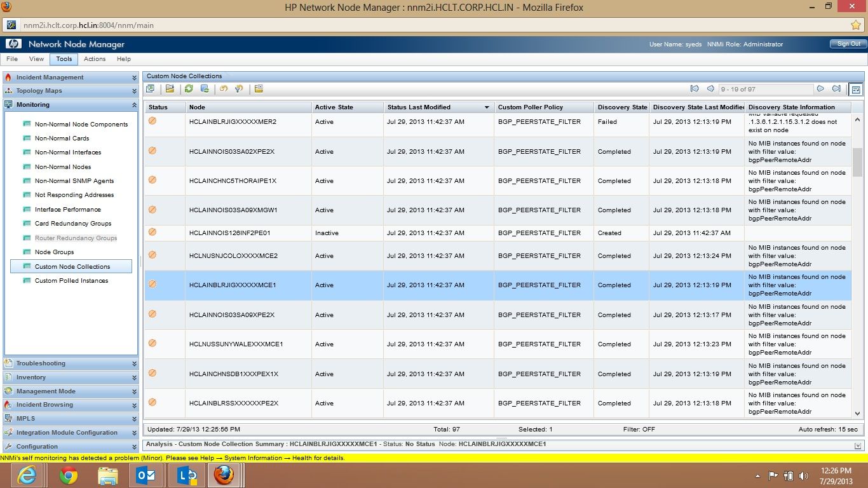
Task: Click the page range field 9 - 19 of 97
Action: [x=766, y=90]
